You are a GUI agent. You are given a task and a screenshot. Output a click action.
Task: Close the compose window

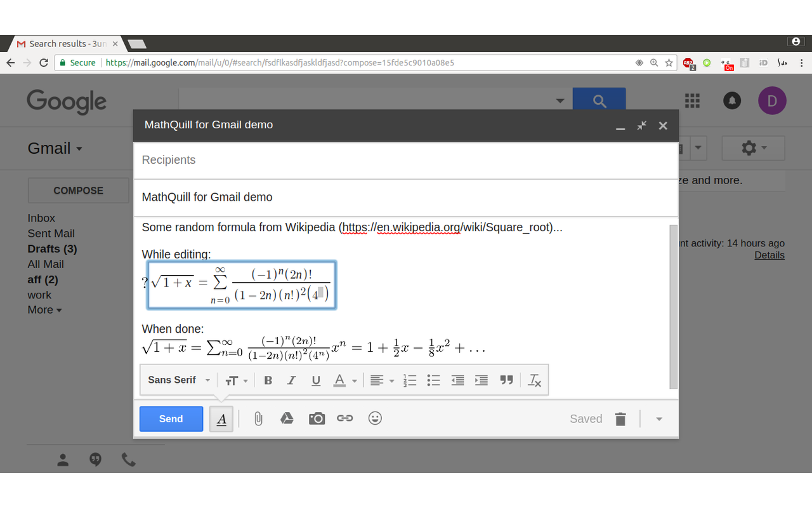[x=663, y=126]
